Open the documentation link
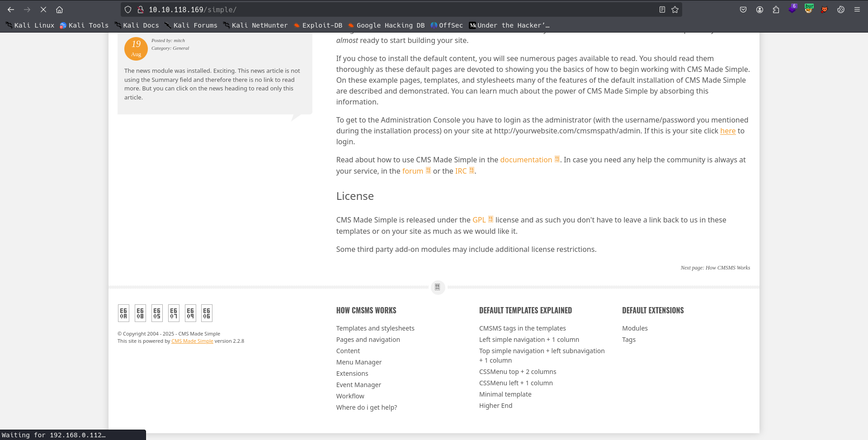 526,160
